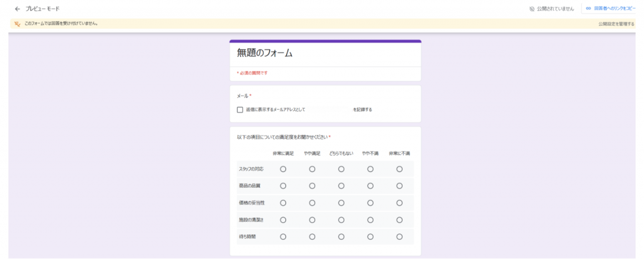Click the link icon beside 回答者へのリンクをコピー

588,9
